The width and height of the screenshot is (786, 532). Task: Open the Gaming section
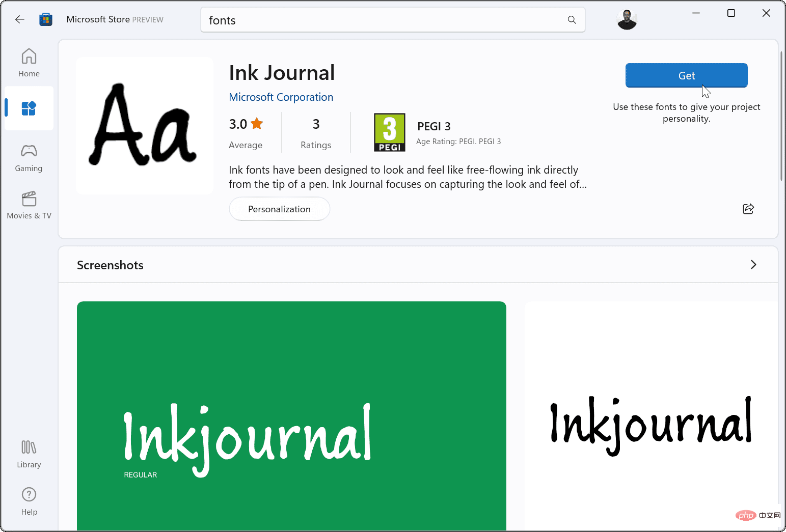coord(29,158)
